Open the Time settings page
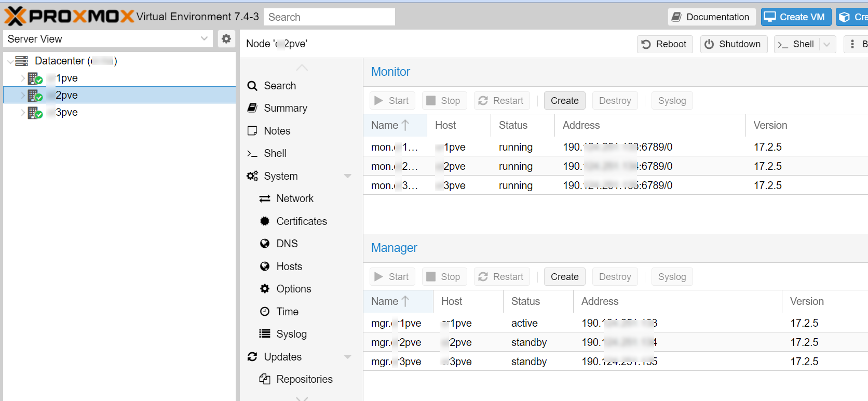 pos(287,312)
